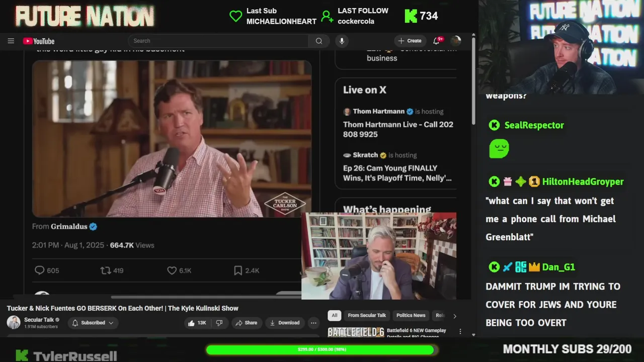
Task: Click SealRespector's Kick badge icon
Action: click(494, 125)
